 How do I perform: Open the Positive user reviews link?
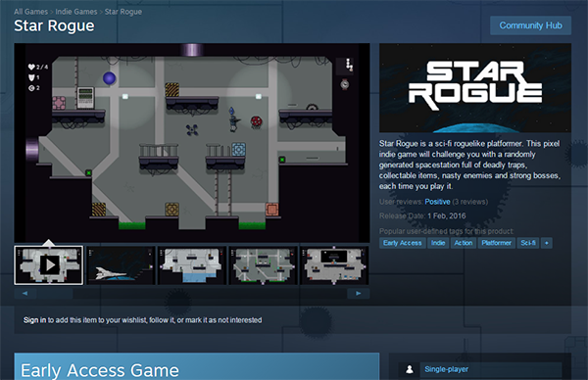pyautogui.click(x=437, y=202)
